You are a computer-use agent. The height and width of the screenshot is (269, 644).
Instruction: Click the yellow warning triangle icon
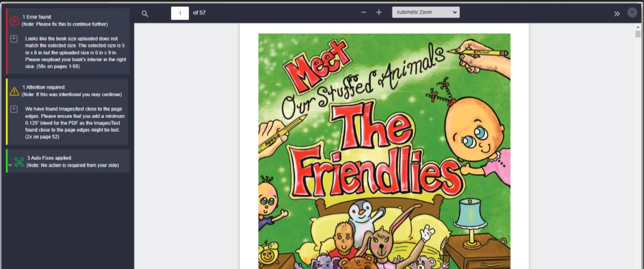coord(14,91)
